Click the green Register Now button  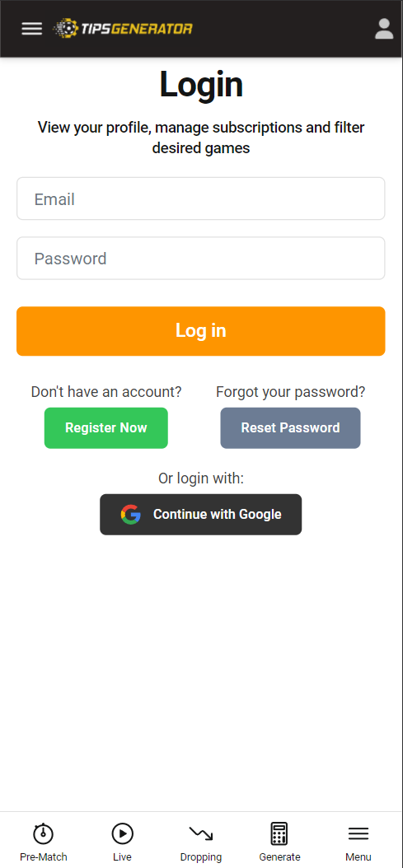pos(105,428)
